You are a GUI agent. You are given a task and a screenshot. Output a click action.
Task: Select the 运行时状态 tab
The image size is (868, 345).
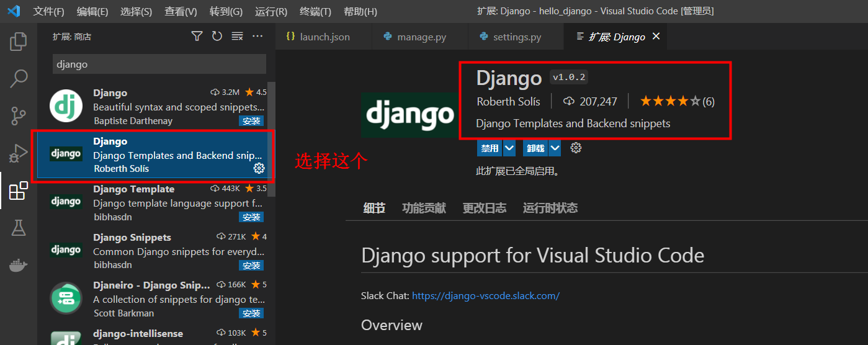pos(550,208)
